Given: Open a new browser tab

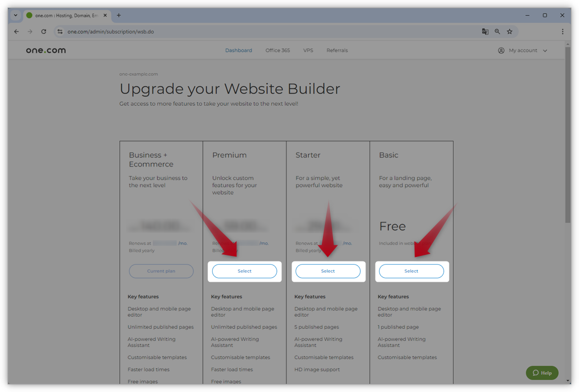Looking at the screenshot, I should click(x=119, y=15).
